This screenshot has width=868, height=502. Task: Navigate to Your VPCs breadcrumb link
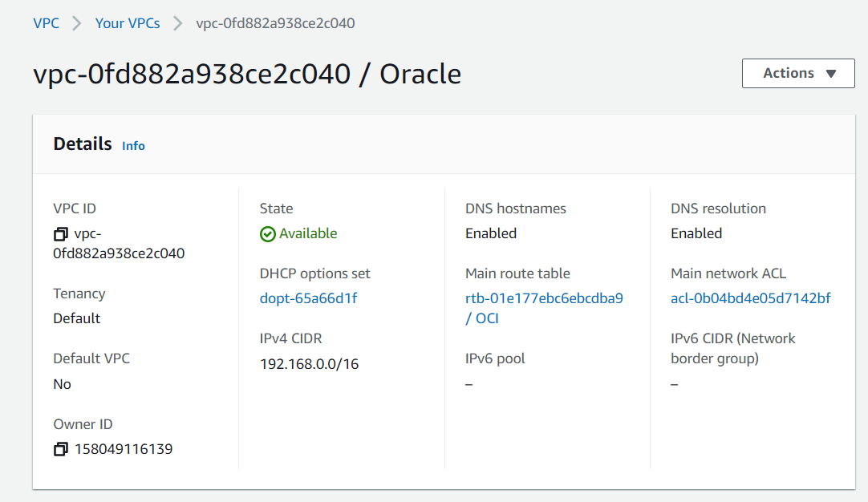[128, 23]
